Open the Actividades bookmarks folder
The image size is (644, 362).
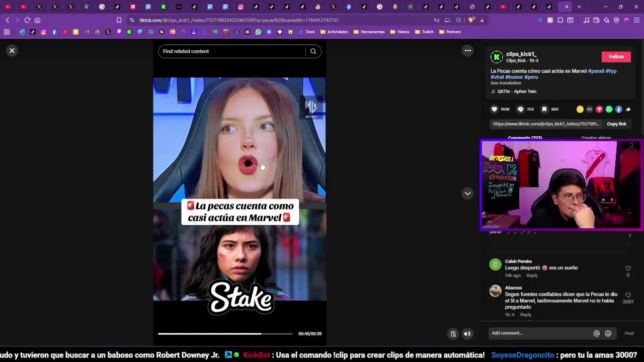335,32
